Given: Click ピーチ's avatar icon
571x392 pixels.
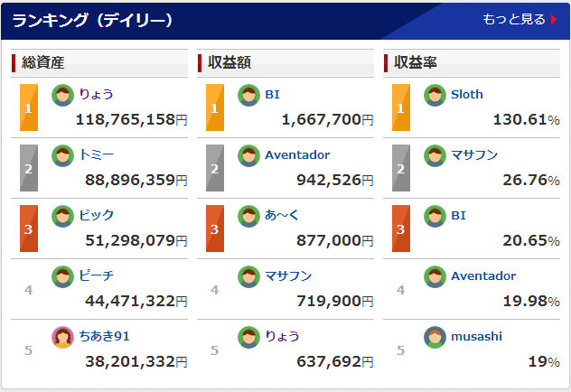Looking at the screenshot, I should (x=62, y=276).
